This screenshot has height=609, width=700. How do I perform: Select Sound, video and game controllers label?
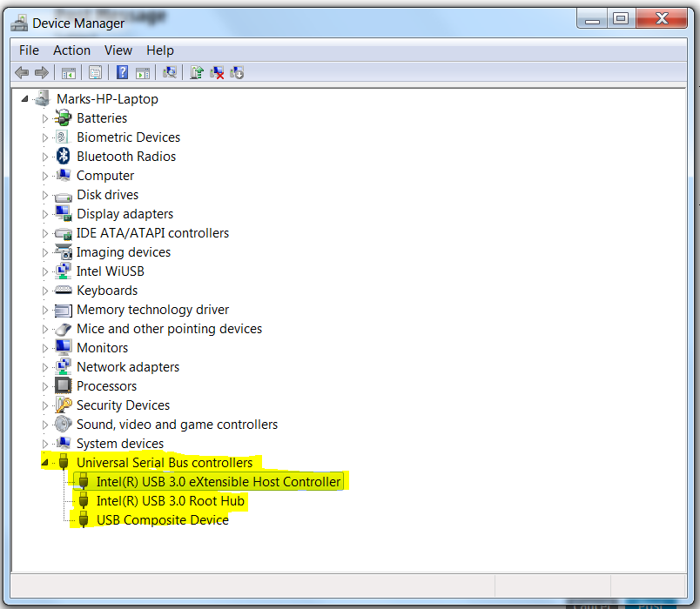pyautogui.click(x=177, y=425)
